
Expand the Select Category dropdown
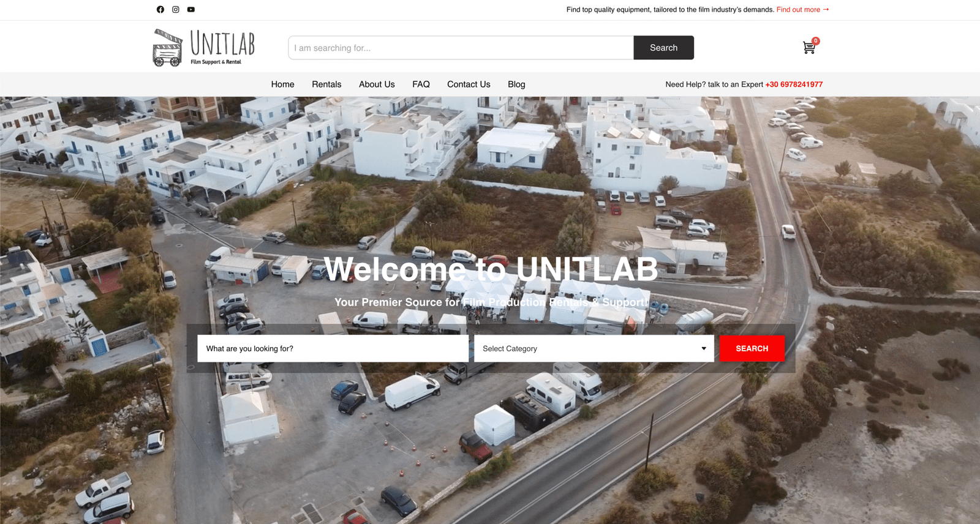point(594,348)
